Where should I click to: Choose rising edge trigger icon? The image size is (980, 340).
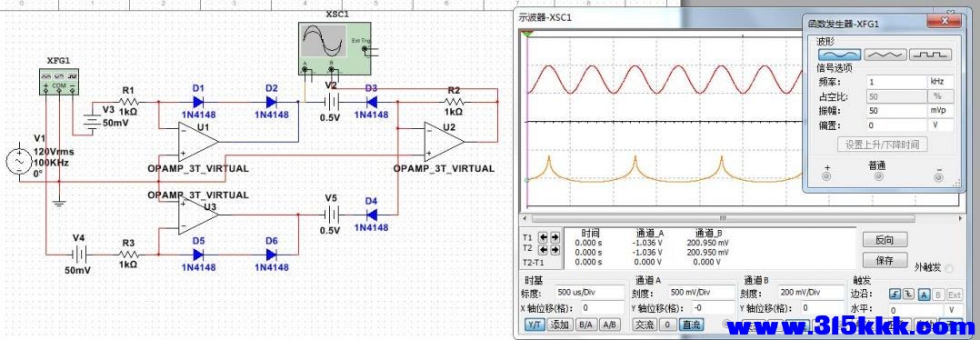point(895,295)
